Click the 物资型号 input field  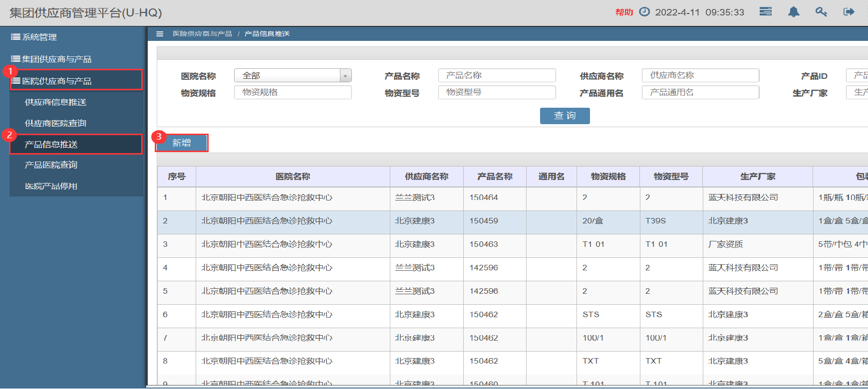tap(497, 92)
